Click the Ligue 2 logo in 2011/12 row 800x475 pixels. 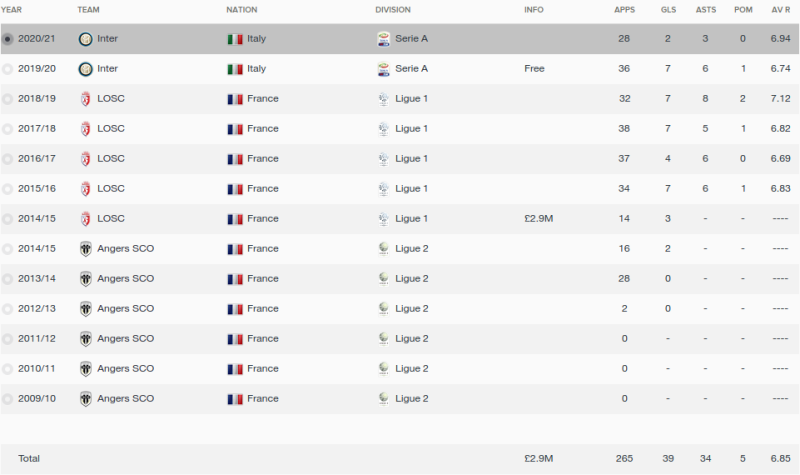384,339
